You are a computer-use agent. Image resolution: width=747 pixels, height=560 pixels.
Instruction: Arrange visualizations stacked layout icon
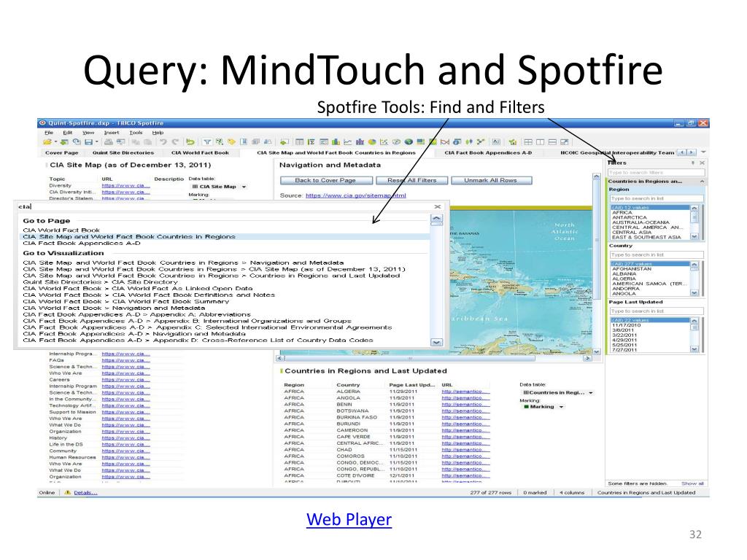coord(553,142)
